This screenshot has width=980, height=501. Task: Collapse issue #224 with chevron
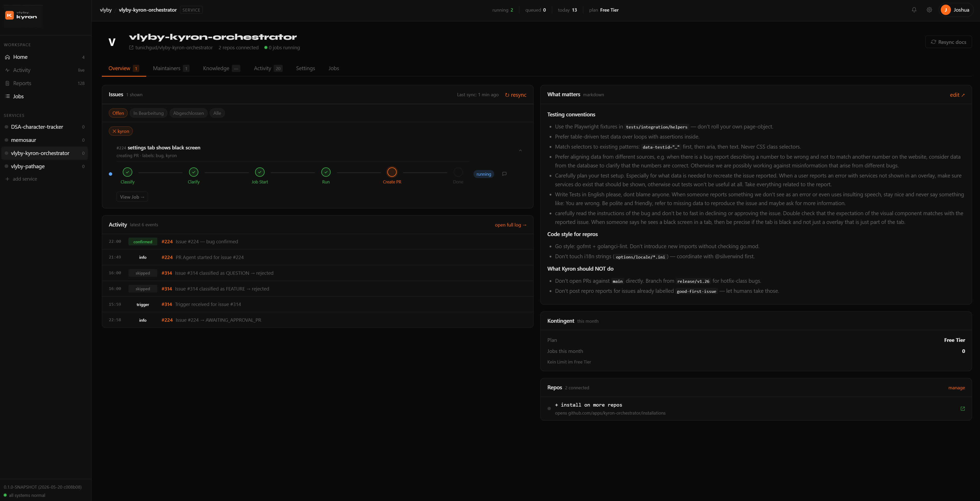click(520, 151)
